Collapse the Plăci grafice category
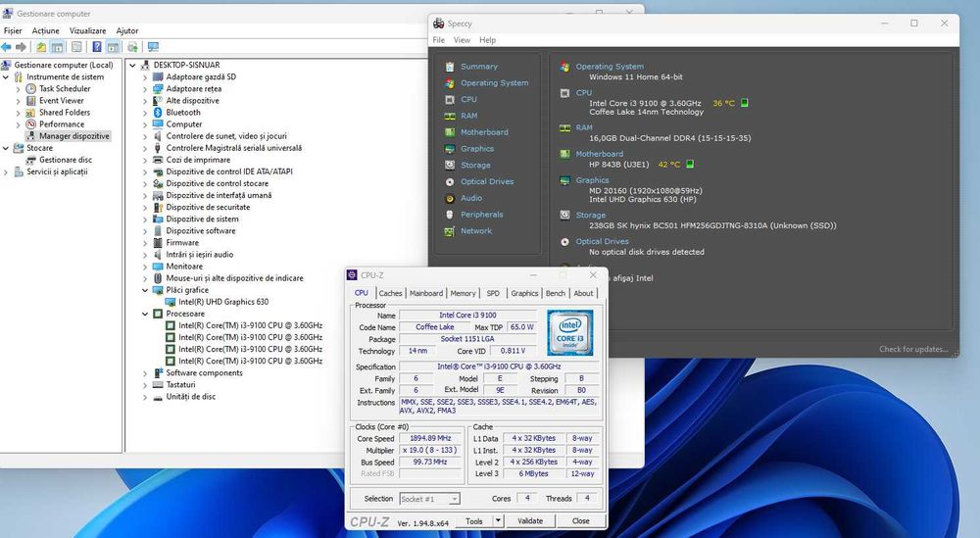The width and height of the screenshot is (980, 538). 145,290
